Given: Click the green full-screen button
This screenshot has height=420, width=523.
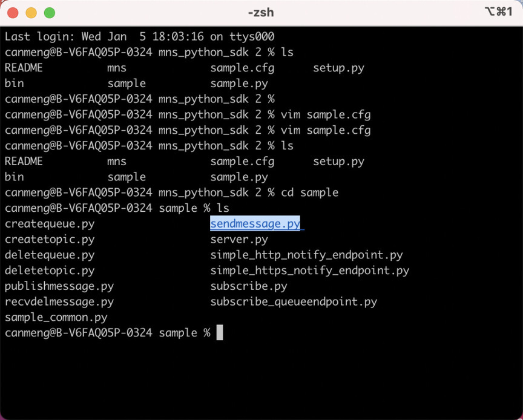Looking at the screenshot, I should click(50, 13).
